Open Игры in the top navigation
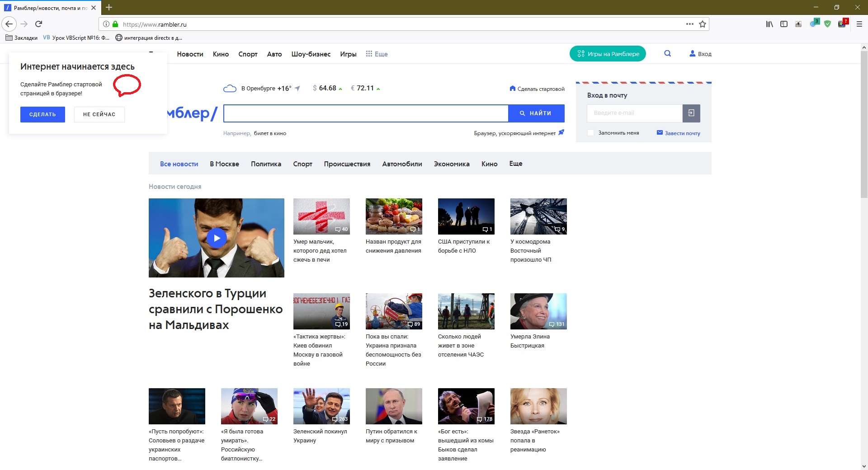The image size is (868, 470). 348,54
